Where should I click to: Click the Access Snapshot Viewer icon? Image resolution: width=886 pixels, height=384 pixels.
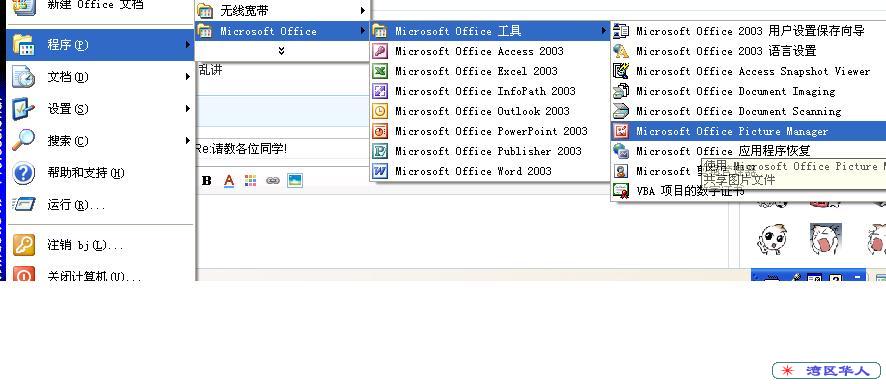[621, 71]
